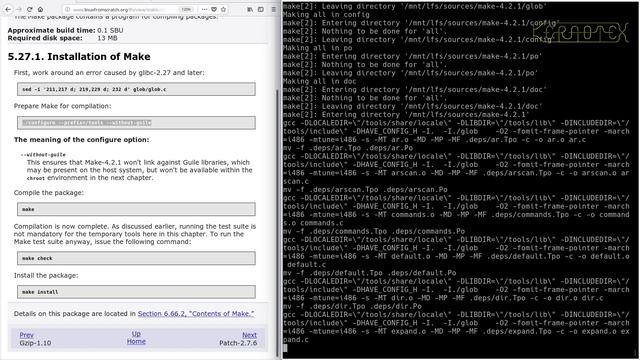Reload the Linux From Scratch page
Viewport: 640px width, 360px height.
click(x=30, y=9)
